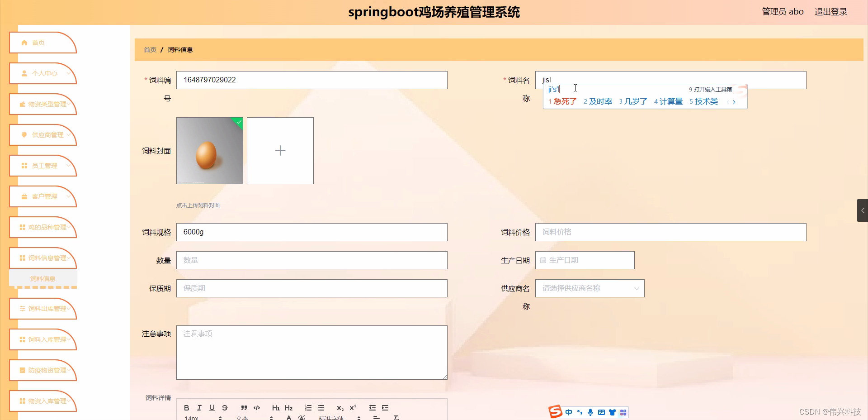868x420 pixels.
Task: Apply strikethrough formatting in the editor
Action: click(225, 408)
